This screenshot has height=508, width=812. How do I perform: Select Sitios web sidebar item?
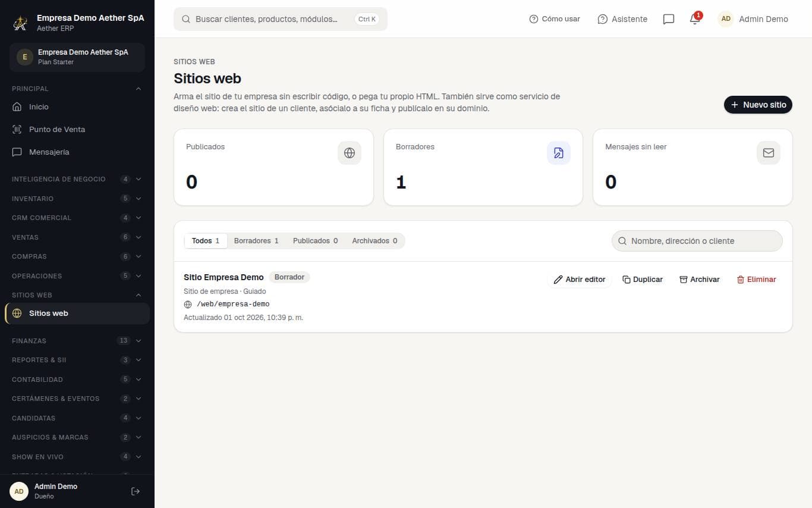pyautogui.click(x=77, y=313)
